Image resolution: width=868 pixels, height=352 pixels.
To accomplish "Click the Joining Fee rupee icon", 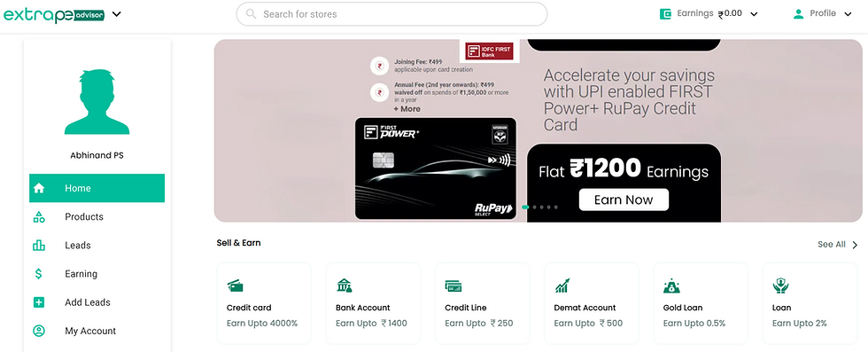I will point(379,66).
